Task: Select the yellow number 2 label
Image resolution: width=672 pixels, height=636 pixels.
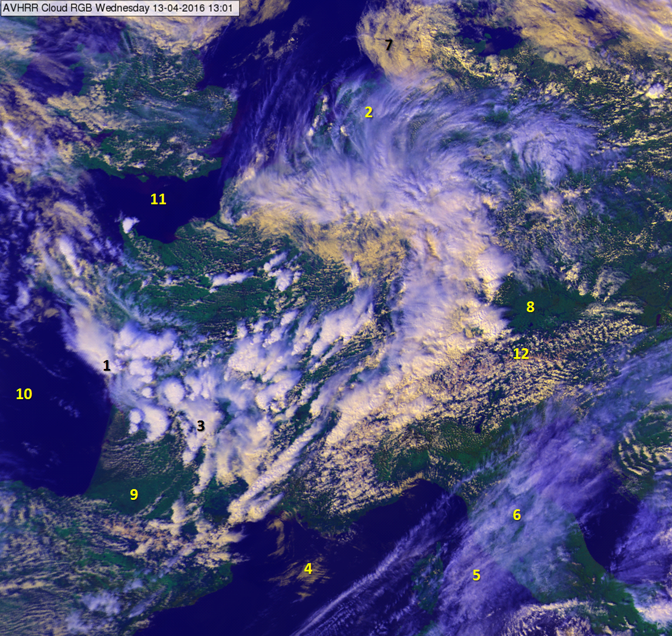Action: click(369, 112)
